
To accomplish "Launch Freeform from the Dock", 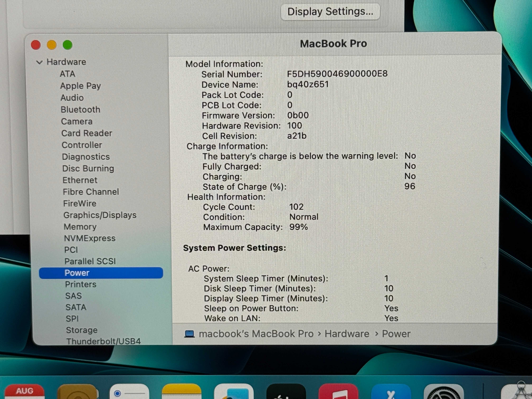I will [x=234, y=391].
